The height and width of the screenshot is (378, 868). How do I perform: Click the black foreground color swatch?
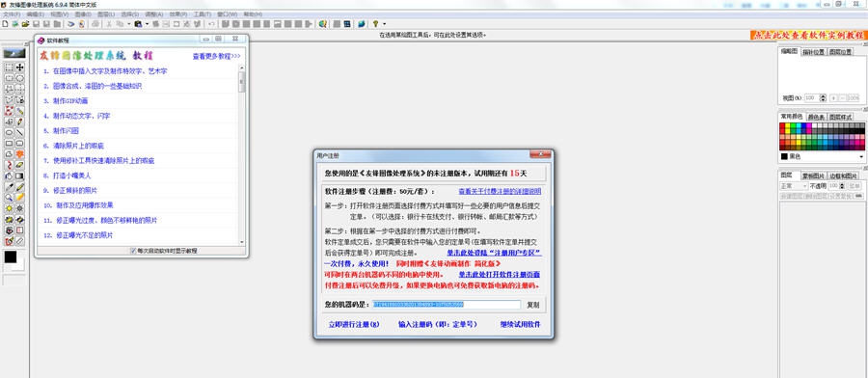click(11, 256)
